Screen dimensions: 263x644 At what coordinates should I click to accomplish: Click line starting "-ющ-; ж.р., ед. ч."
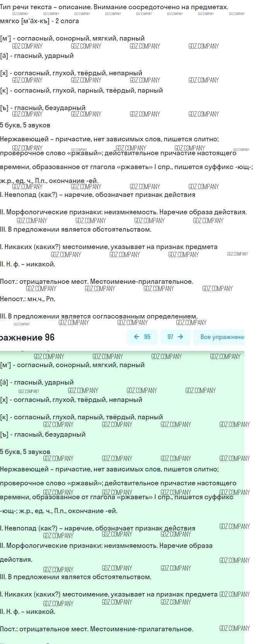pos(58,511)
